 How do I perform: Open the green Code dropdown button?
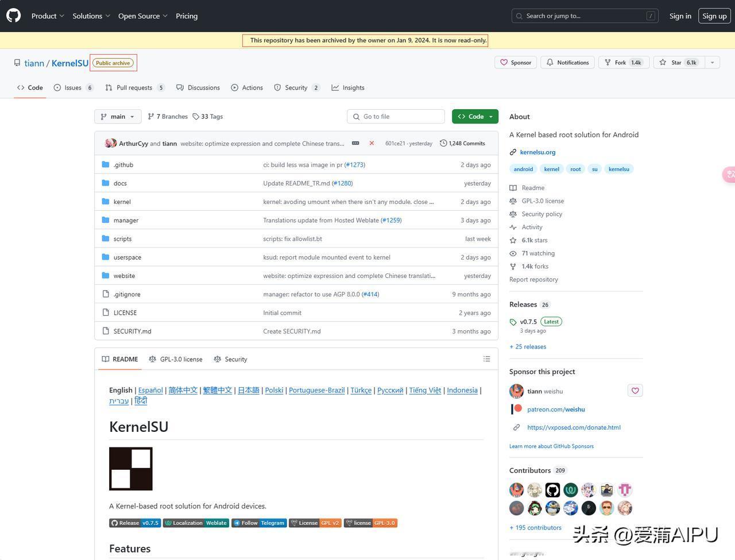[x=475, y=117]
